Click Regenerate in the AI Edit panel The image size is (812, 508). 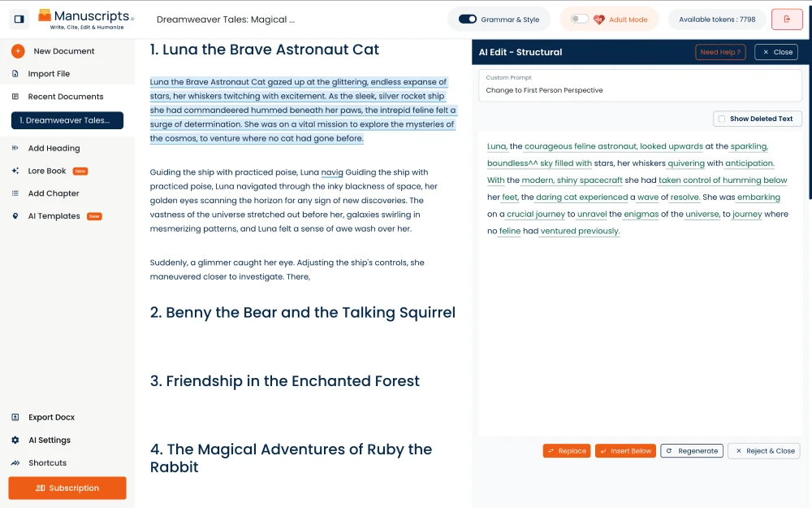(691, 450)
